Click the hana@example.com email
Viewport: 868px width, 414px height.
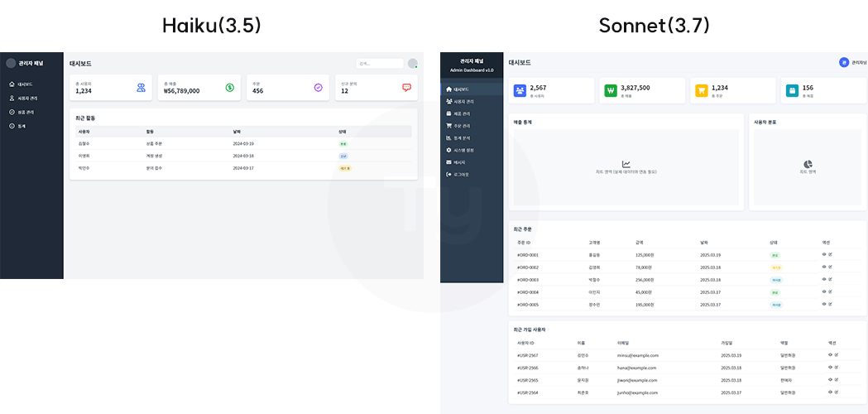point(636,368)
